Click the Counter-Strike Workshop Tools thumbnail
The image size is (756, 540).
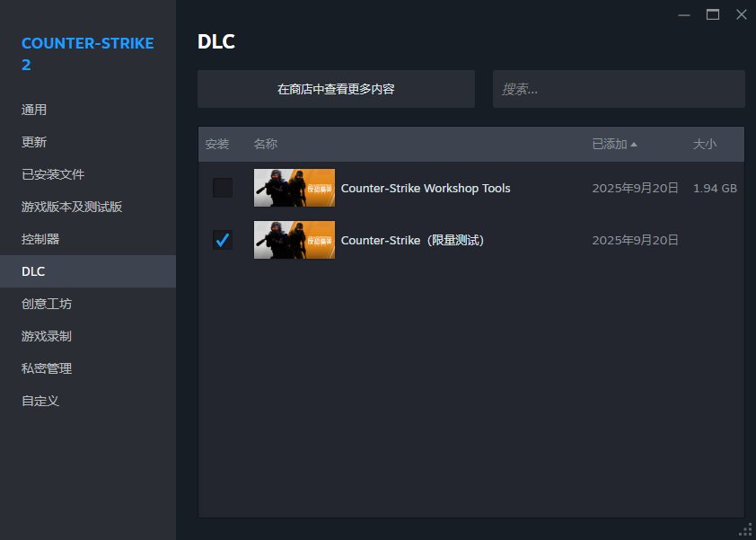[294, 188]
